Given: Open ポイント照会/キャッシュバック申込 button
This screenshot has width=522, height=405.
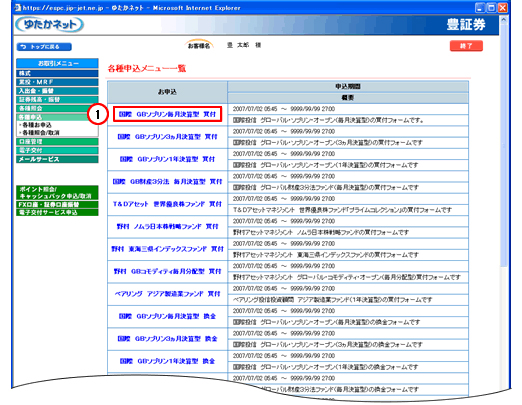Looking at the screenshot, I should pos(57,193).
